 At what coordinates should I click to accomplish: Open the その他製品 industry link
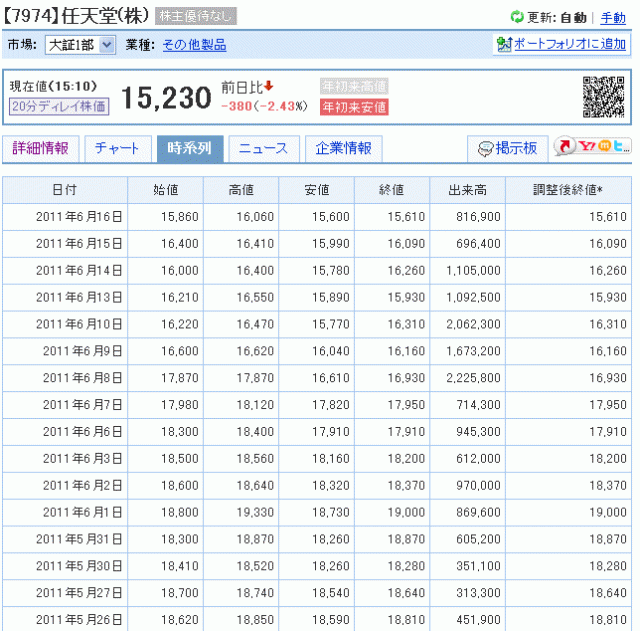coord(194,45)
